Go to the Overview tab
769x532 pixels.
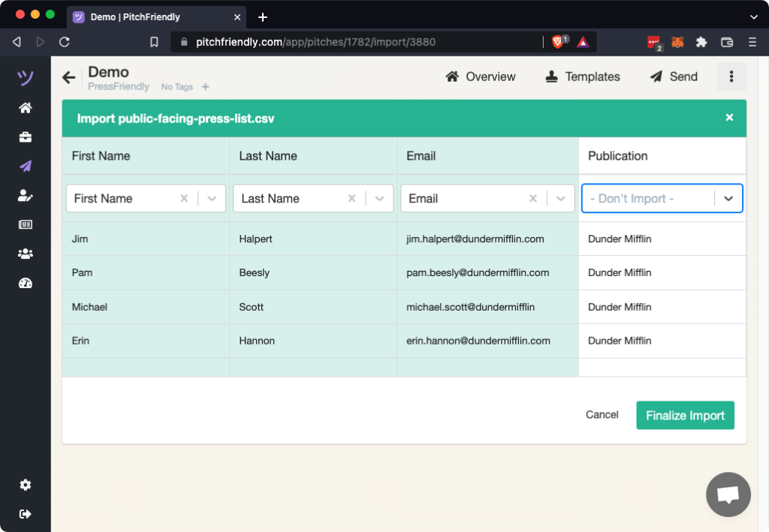(481, 77)
